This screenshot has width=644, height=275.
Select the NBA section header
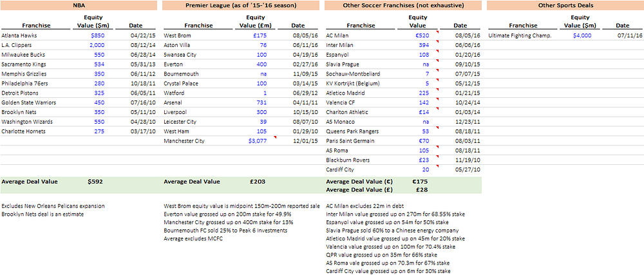(79, 5)
